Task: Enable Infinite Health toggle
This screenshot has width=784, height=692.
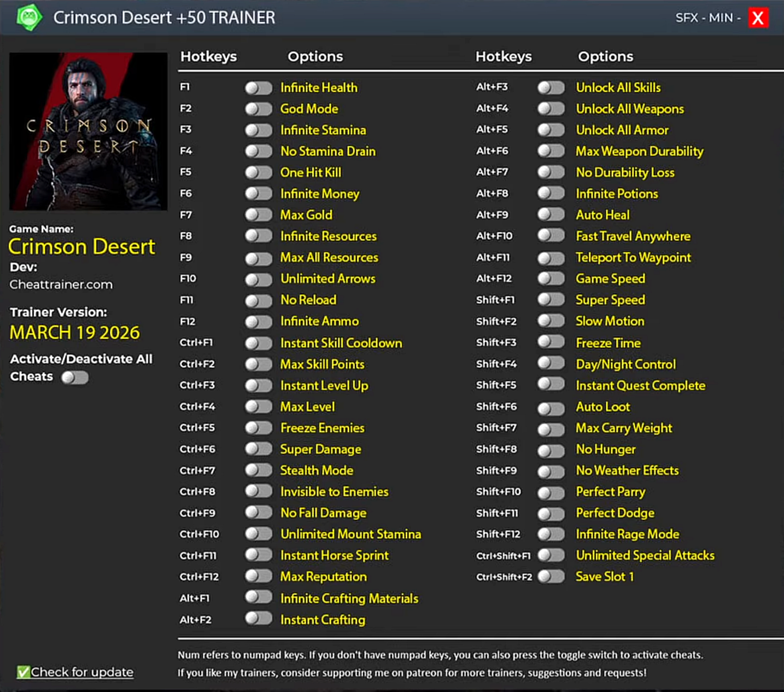Action: [x=259, y=88]
